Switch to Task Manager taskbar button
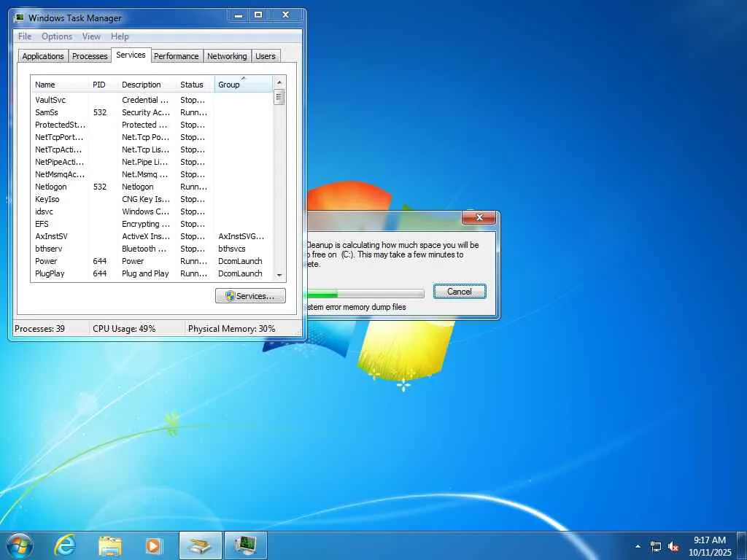Screen dimensions: 747x560 pyautogui.click(x=245, y=545)
